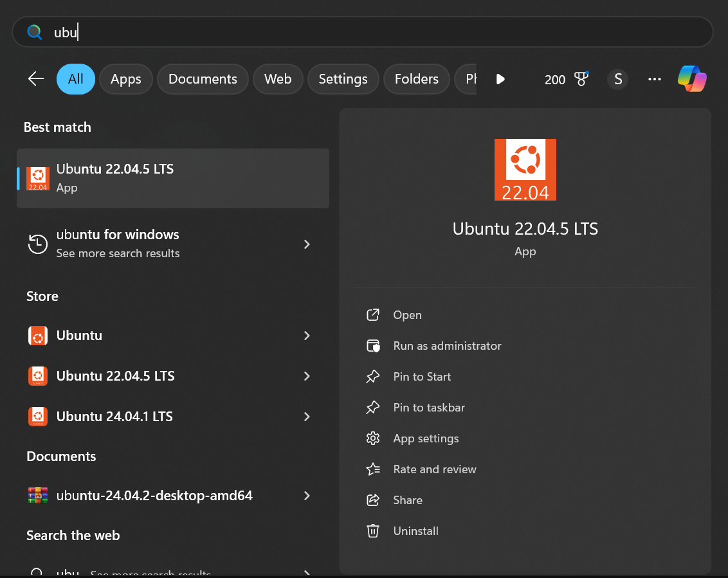This screenshot has height=578, width=728.
Task: Select the All filter tab
Action: [x=76, y=79]
